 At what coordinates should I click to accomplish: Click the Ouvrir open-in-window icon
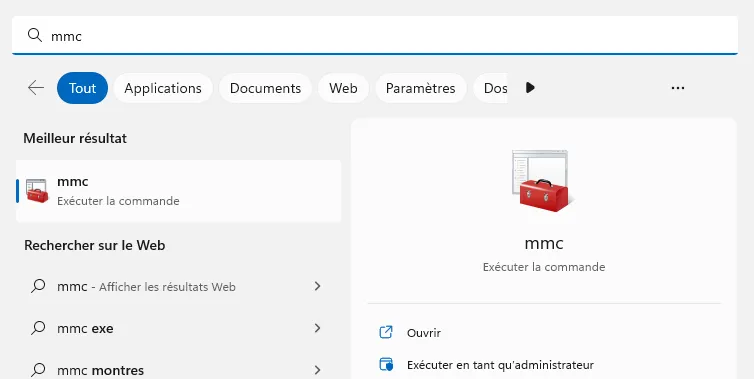click(386, 332)
